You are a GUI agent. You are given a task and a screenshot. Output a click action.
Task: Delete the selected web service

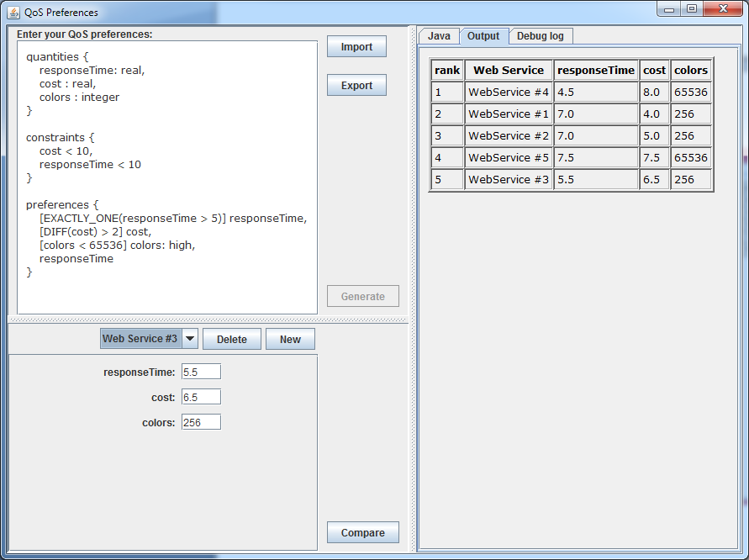(x=232, y=339)
